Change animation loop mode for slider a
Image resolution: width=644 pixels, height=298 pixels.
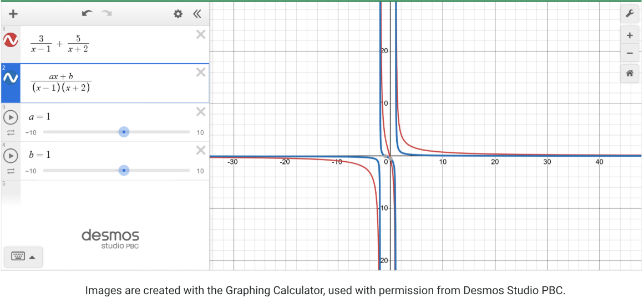[11, 132]
